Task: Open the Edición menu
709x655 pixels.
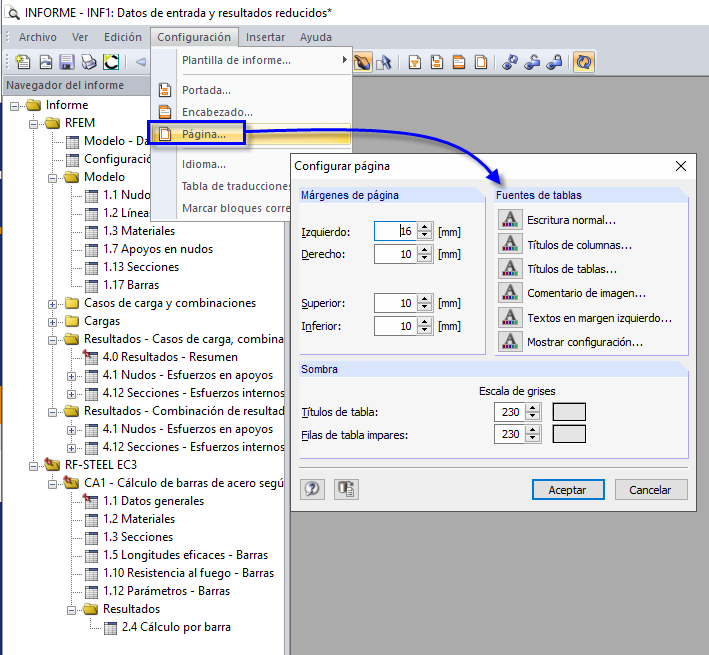Action: [x=123, y=37]
